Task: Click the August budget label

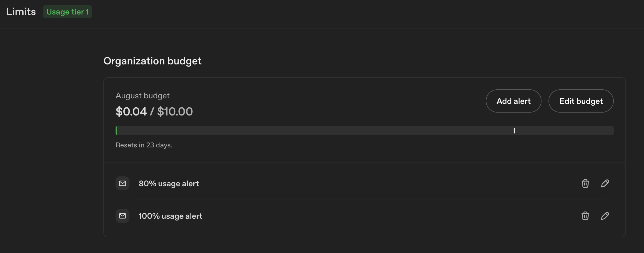Action: 143,96
